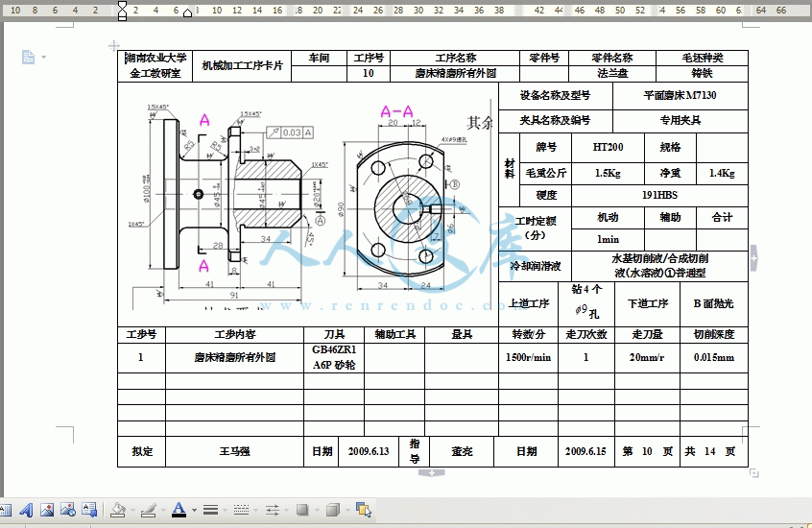This screenshot has height=528, width=812.
Task: Open line style options
Action: [x=210, y=511]
